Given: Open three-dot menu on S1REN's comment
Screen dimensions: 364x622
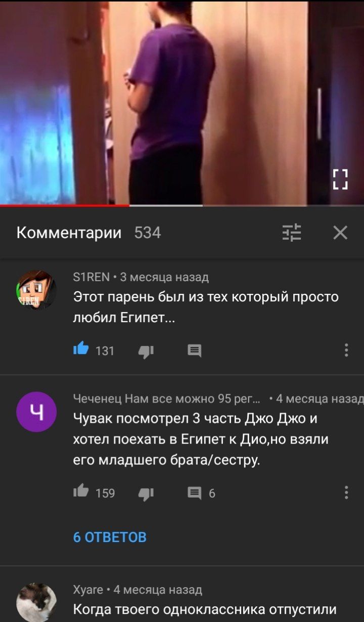Looking at the screenshot, I should point(346,350).
